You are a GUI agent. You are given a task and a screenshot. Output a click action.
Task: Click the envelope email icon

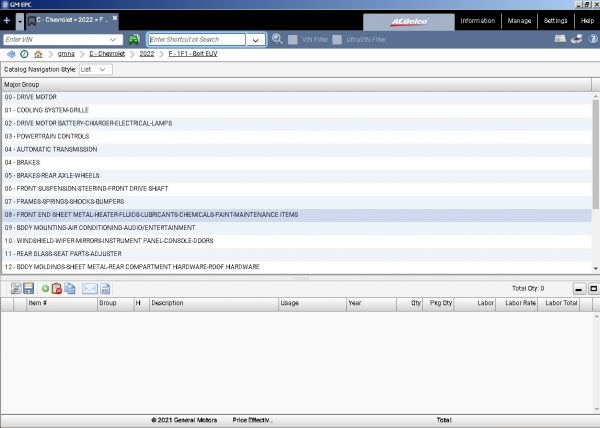(x=90, y=289)
